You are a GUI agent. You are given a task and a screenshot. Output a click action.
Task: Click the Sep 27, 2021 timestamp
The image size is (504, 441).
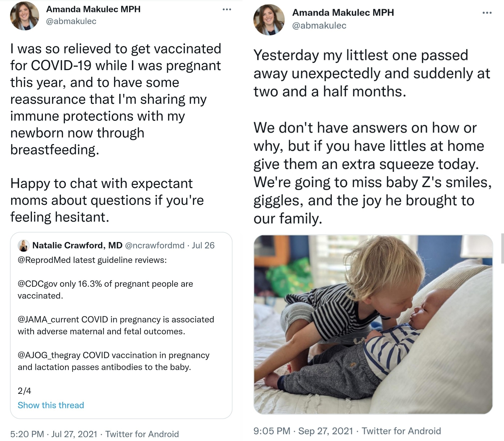[326, 431]
